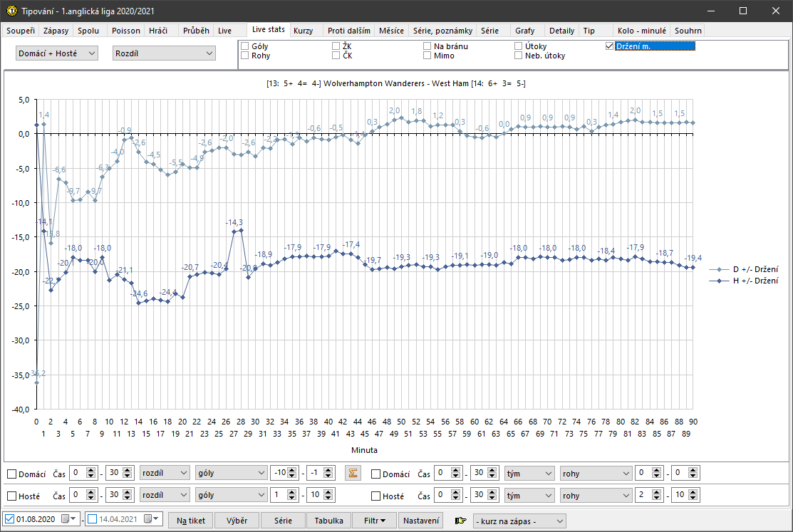Open calendar picker for start date 01.08.2020
Viewport: 793px width, 532px height.
coord(66,520)
